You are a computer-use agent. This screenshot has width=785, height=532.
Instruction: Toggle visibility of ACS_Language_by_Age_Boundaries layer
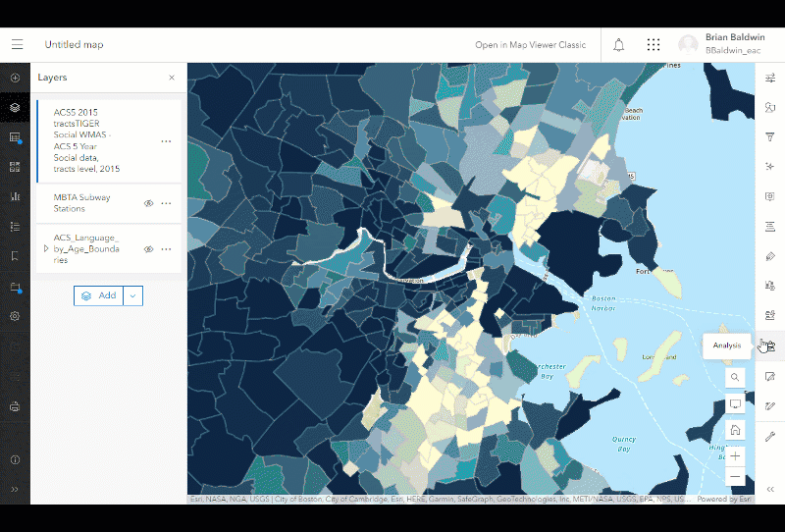[x=149, y=249]
